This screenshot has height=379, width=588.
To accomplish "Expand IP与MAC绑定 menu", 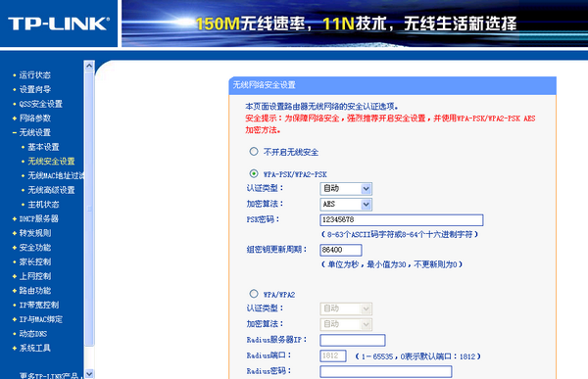I will tap(41, 319).
